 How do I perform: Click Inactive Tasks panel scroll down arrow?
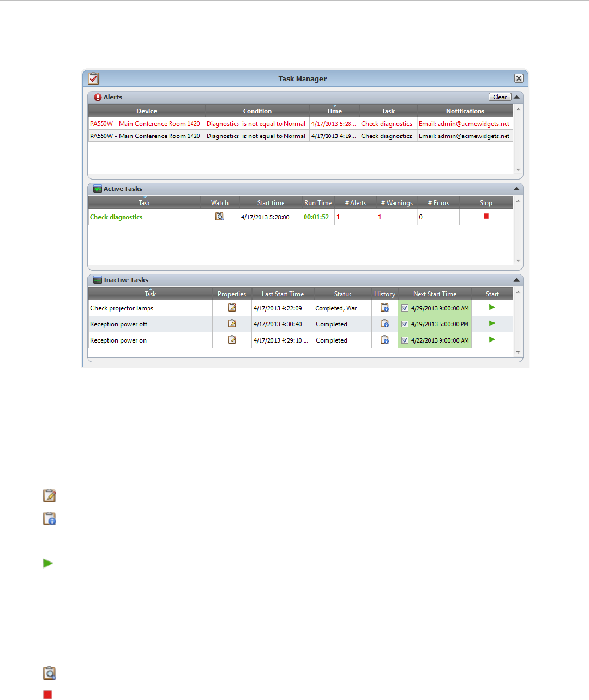click(518, 352)
